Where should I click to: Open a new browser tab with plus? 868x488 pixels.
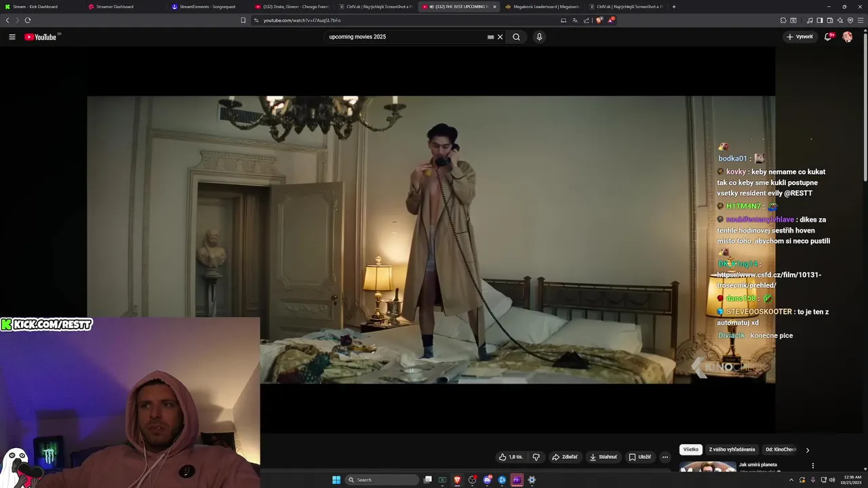tap(673, 7)
